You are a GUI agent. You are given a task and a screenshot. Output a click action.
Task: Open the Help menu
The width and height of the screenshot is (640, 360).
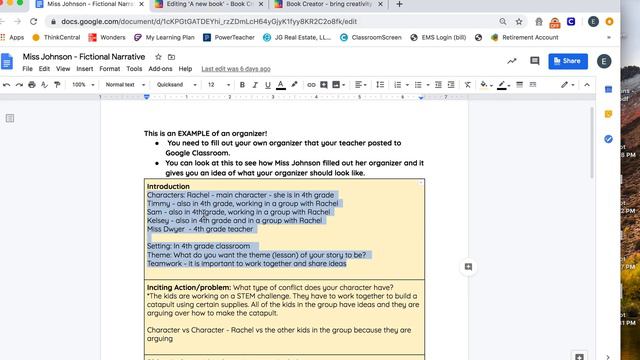pos(185,69)
